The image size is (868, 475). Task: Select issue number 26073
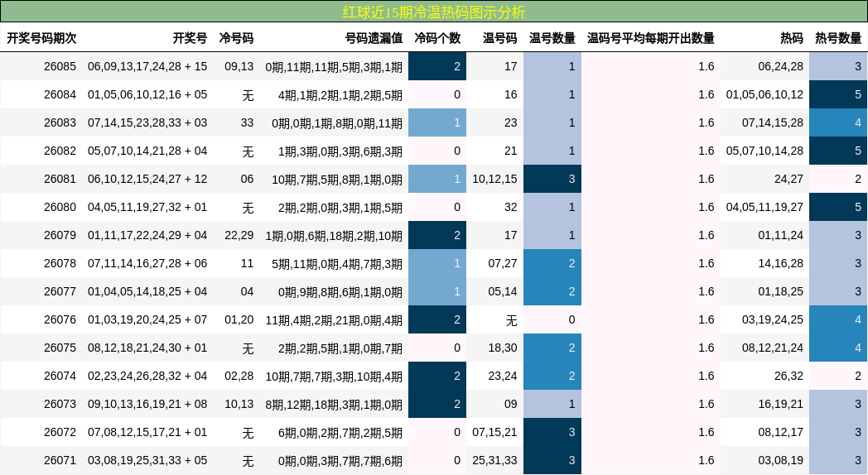[x=60, y=404]
